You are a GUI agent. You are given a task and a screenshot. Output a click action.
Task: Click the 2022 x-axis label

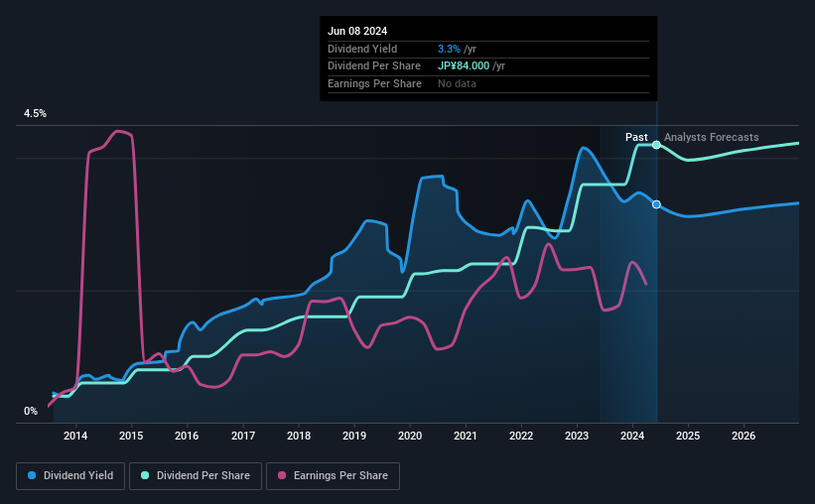521,436
